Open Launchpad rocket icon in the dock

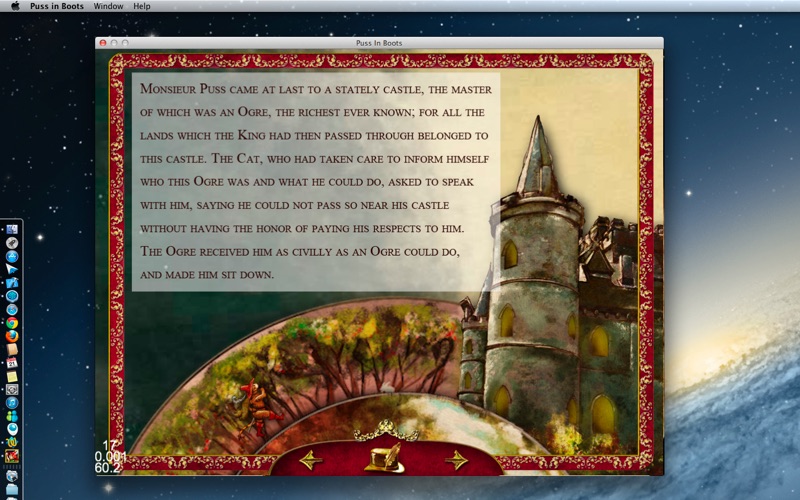[x=12, y=243]
